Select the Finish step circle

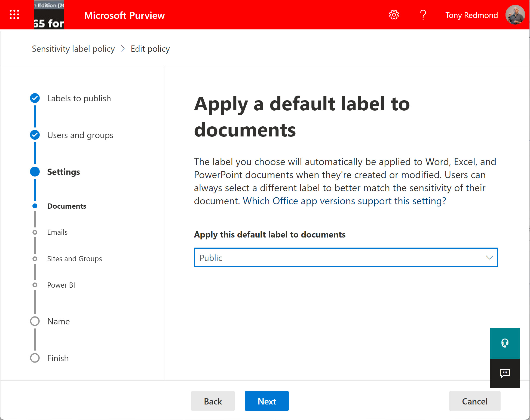click(35, 358)
